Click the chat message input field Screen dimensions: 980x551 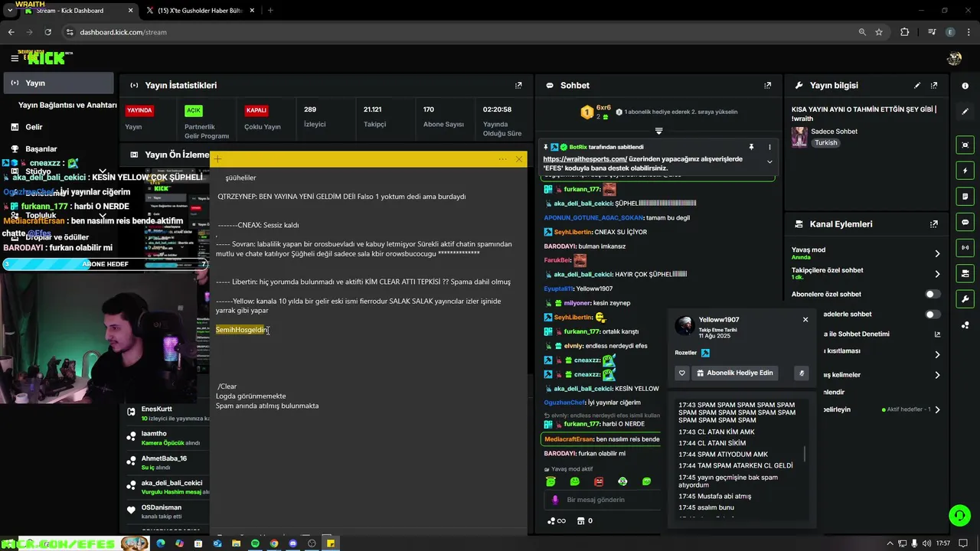coord(603,500)
